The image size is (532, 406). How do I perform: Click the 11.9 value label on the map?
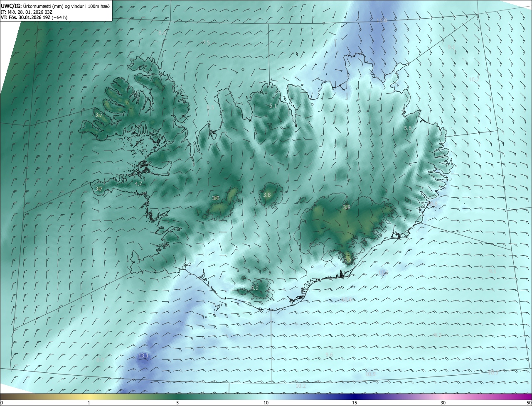(382, 20)
